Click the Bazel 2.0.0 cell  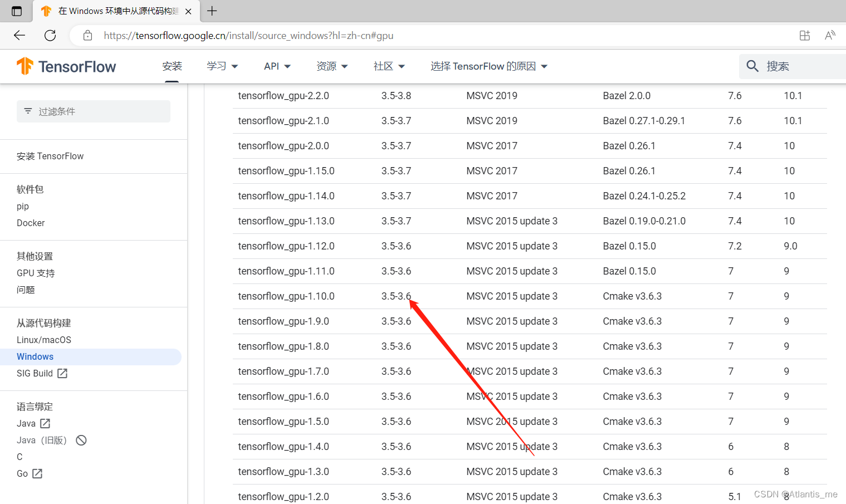(627, 96)
